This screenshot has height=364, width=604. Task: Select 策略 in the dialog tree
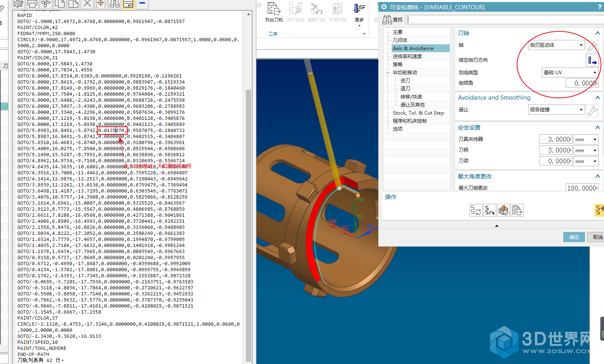point(398,64)
